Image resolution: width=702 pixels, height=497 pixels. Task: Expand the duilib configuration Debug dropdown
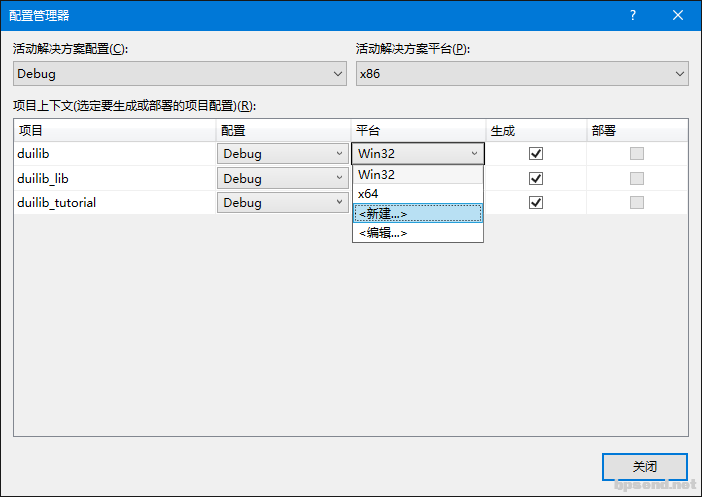282,154
